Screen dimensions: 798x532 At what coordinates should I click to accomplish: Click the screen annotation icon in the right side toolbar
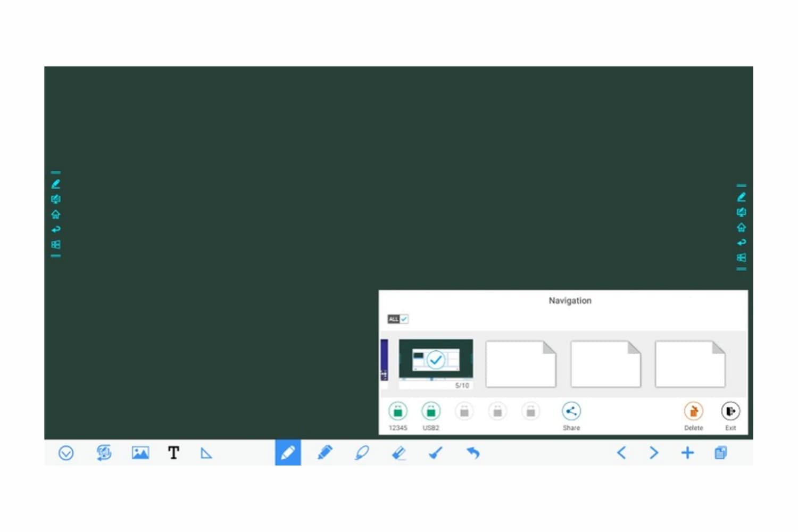coord(742,212)
